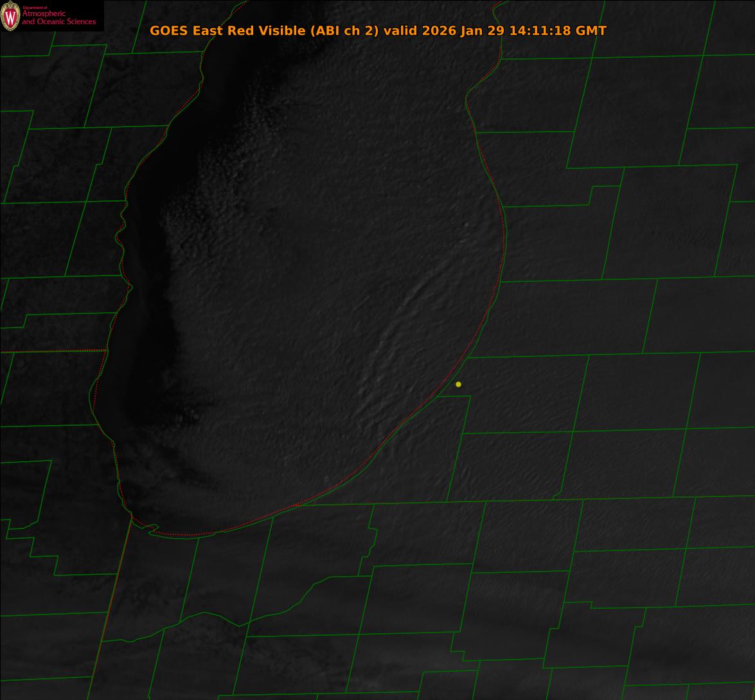Click the 'GMT' timezone label

click(x=591, y=30)
